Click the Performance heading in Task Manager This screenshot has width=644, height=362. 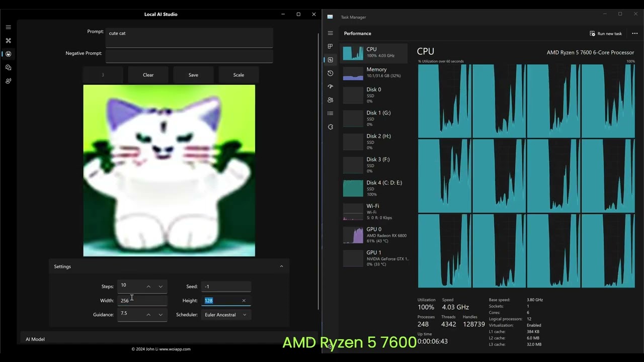coord(358,34)
